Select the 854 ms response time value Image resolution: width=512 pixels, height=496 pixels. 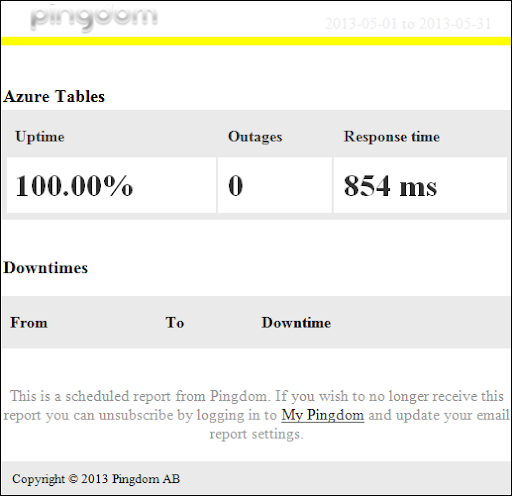coord(390,186)
